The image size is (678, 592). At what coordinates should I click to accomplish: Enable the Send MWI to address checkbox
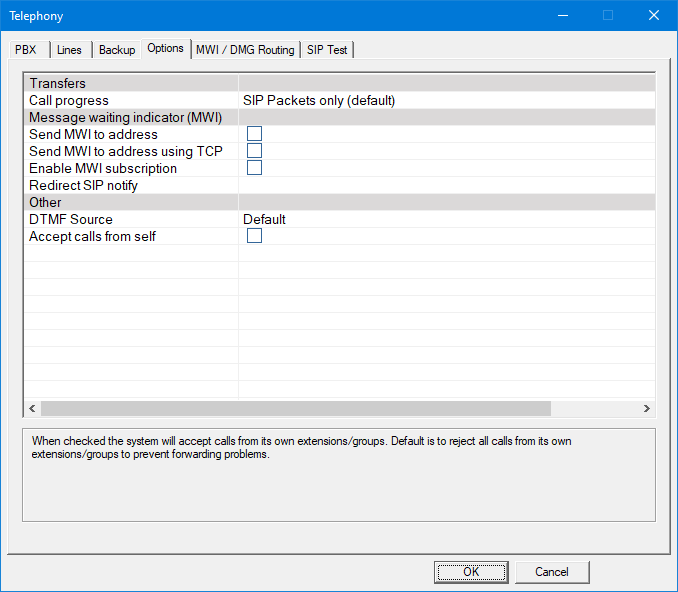[254, 134]
